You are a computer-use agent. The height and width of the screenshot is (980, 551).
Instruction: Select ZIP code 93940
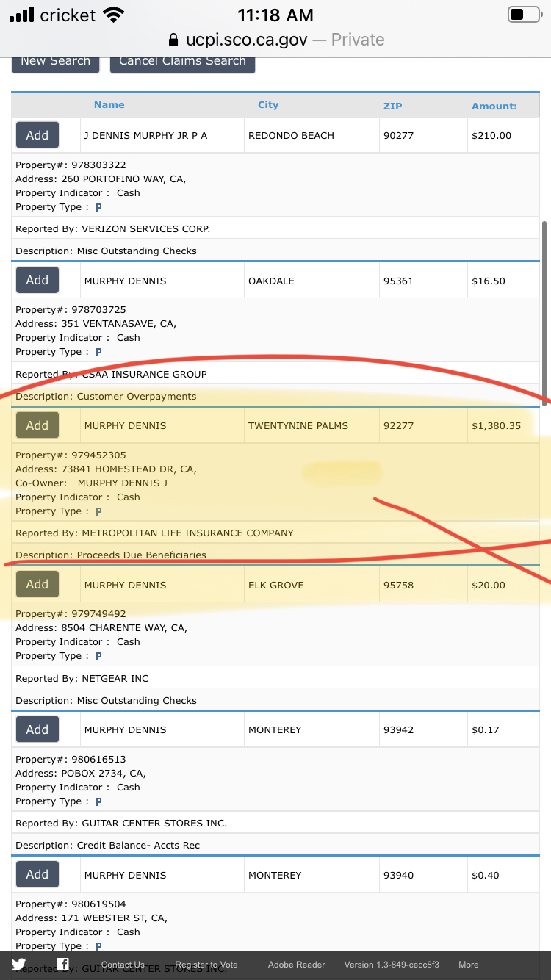pos(399,875)
